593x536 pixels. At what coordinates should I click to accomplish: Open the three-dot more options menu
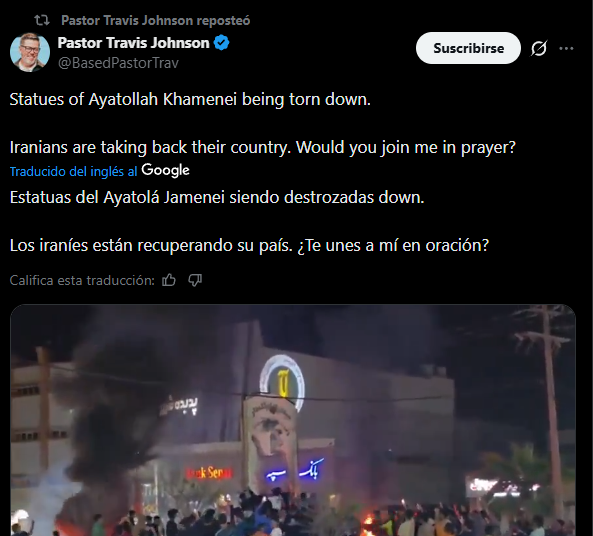click(566, 48)
